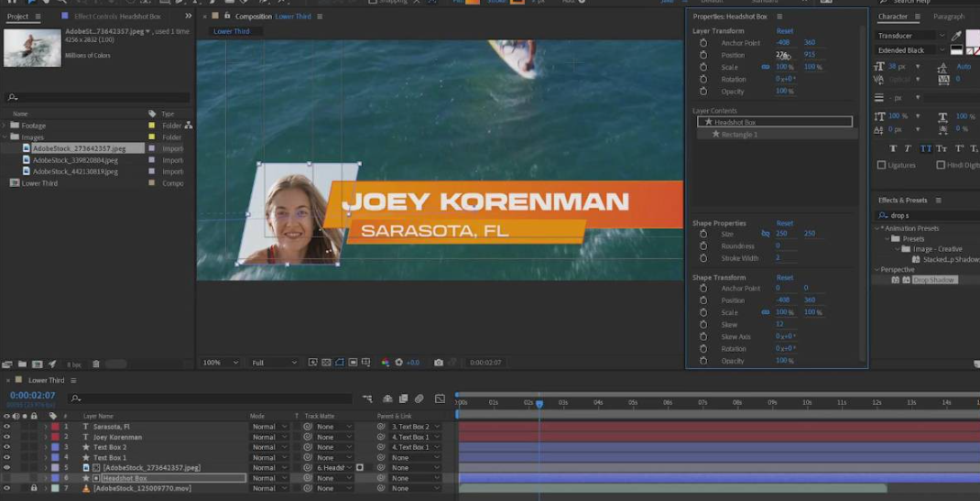This screenshot has width=980, height=501.
Task: Click the snapshot camera icon in the viewer
Action: point(439,363)
